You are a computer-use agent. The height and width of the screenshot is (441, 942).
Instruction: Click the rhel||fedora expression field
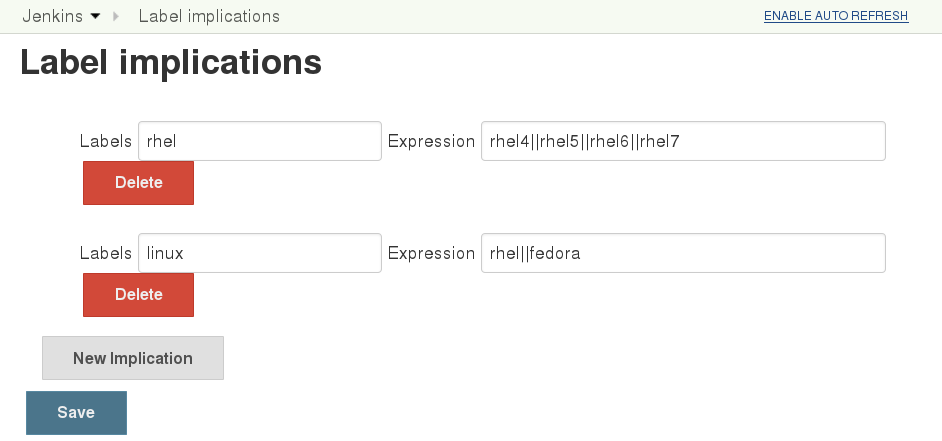pos(683,253)
